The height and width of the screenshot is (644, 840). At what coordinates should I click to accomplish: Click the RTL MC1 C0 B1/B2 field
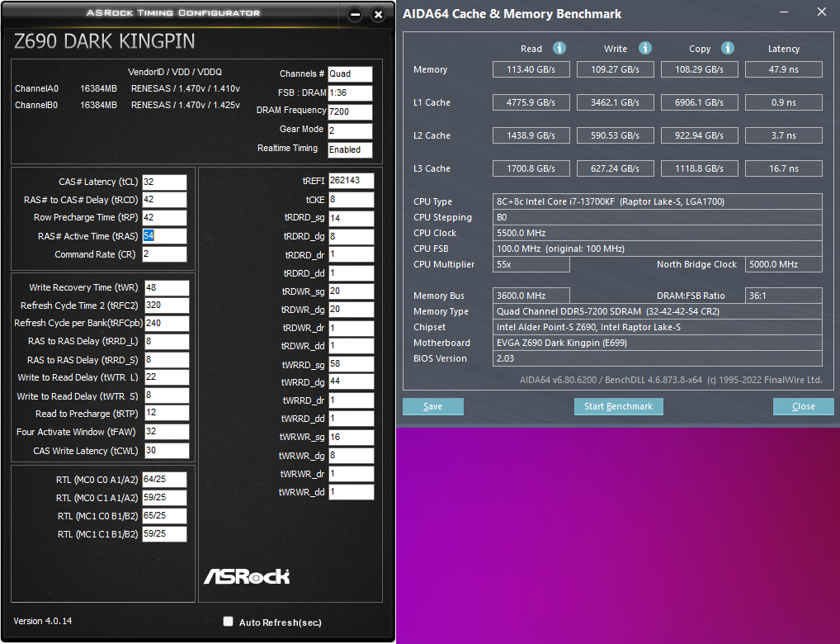point(164,516)
